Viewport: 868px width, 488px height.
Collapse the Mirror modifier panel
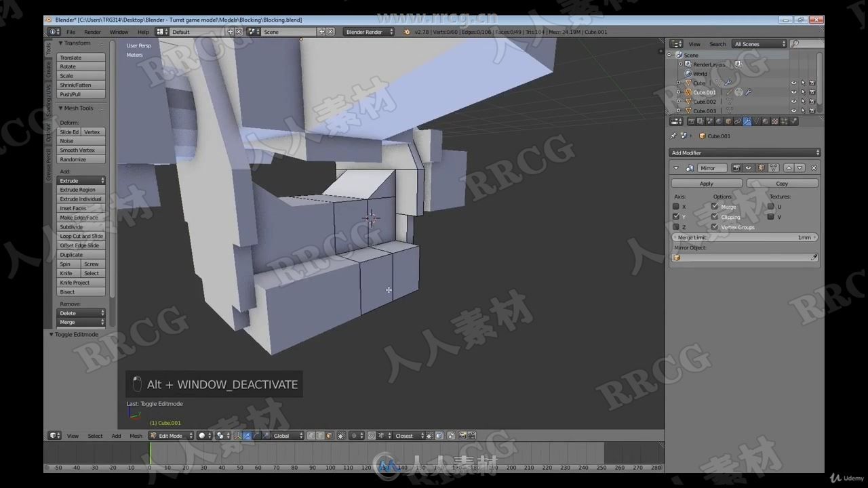(x=676, y=168)
